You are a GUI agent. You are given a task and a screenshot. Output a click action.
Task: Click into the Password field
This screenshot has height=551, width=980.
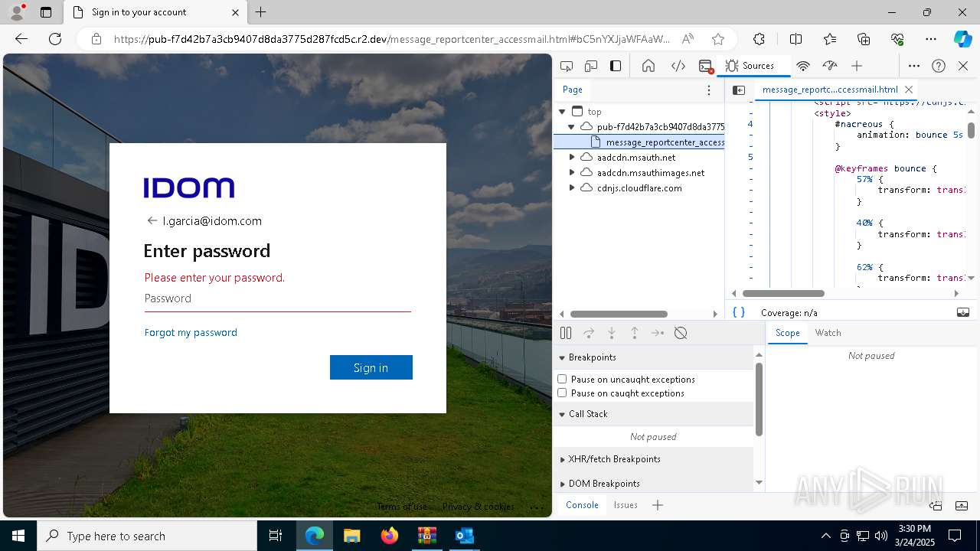(278, 298)
